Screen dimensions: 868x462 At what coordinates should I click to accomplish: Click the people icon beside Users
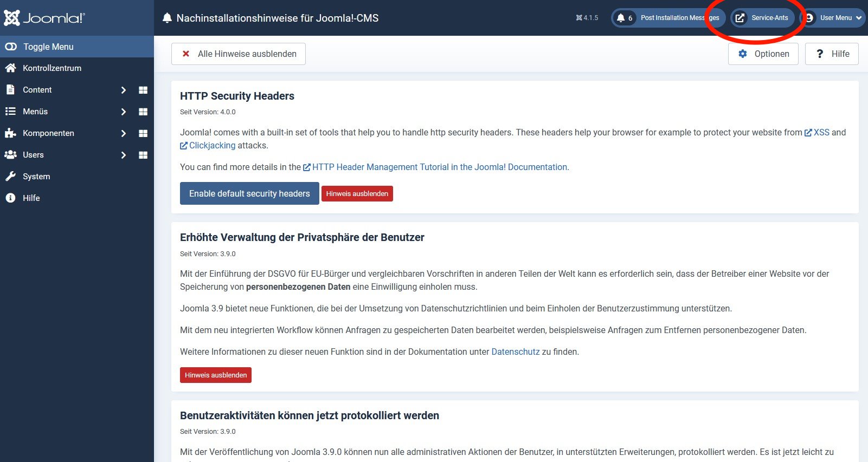[10, 155]
